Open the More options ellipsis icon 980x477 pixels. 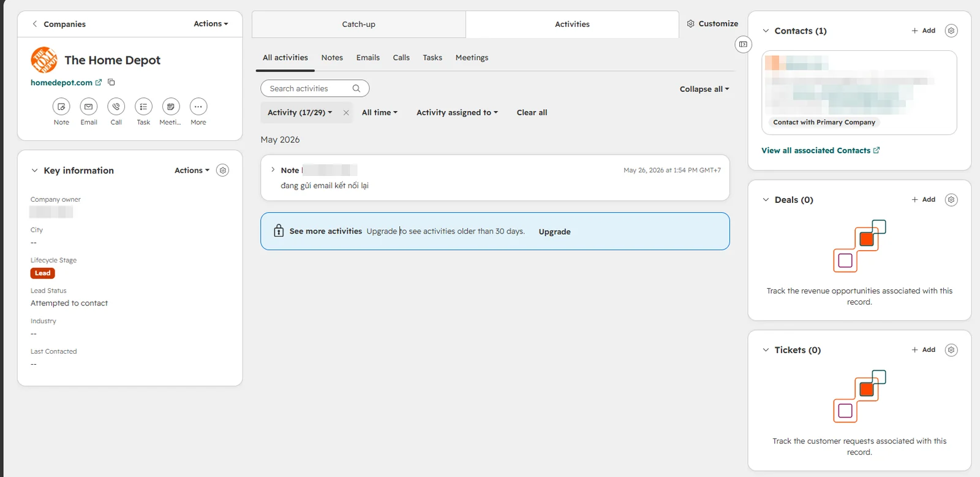[198, 107]
